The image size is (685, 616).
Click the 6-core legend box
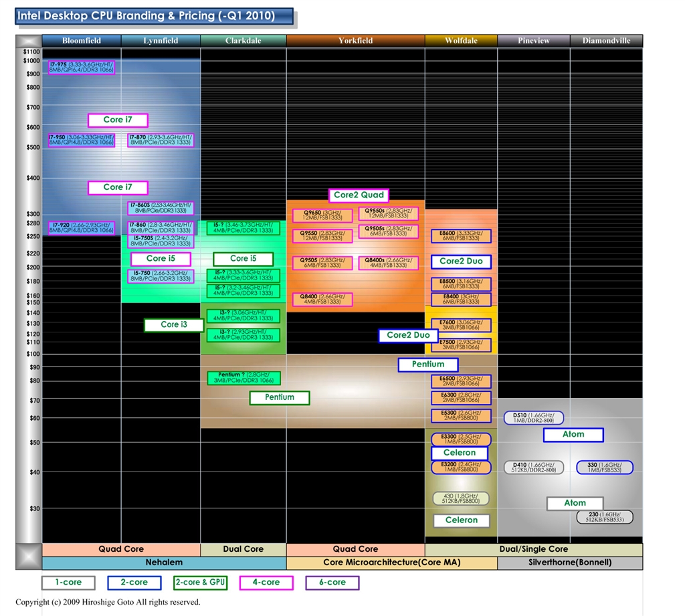[x=332, y=583]
